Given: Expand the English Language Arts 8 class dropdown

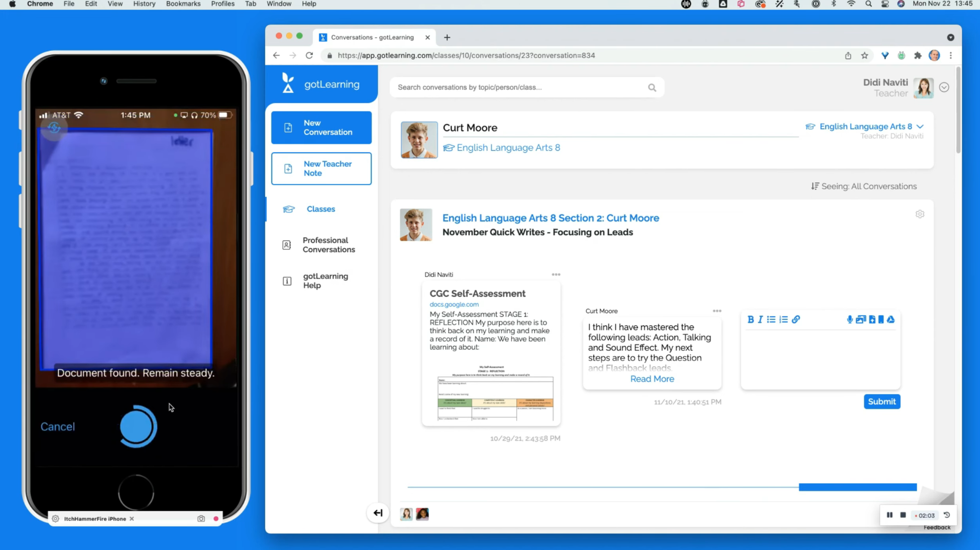Looking at the screenshot, I should click(x=920, y=127).
